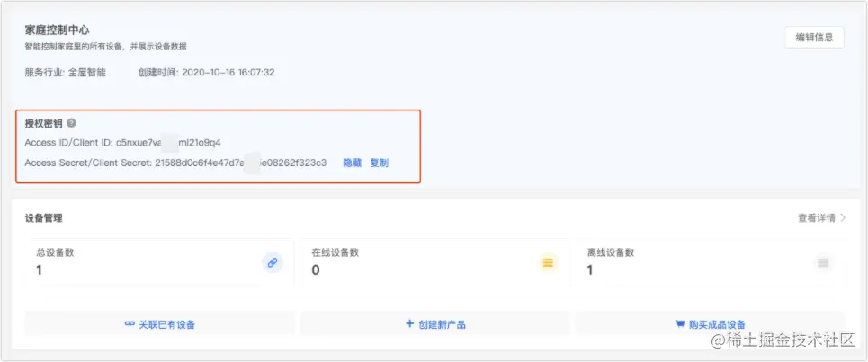The image size is (868, 362).
Task: Open 查看详情 for device management
Action: [x=816, y=217]
